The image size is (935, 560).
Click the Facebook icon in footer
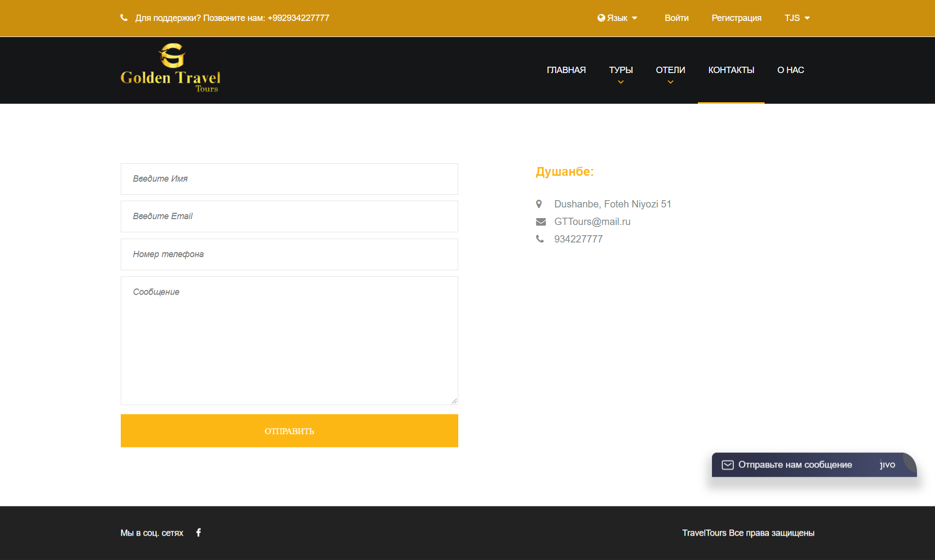(198, 532)
